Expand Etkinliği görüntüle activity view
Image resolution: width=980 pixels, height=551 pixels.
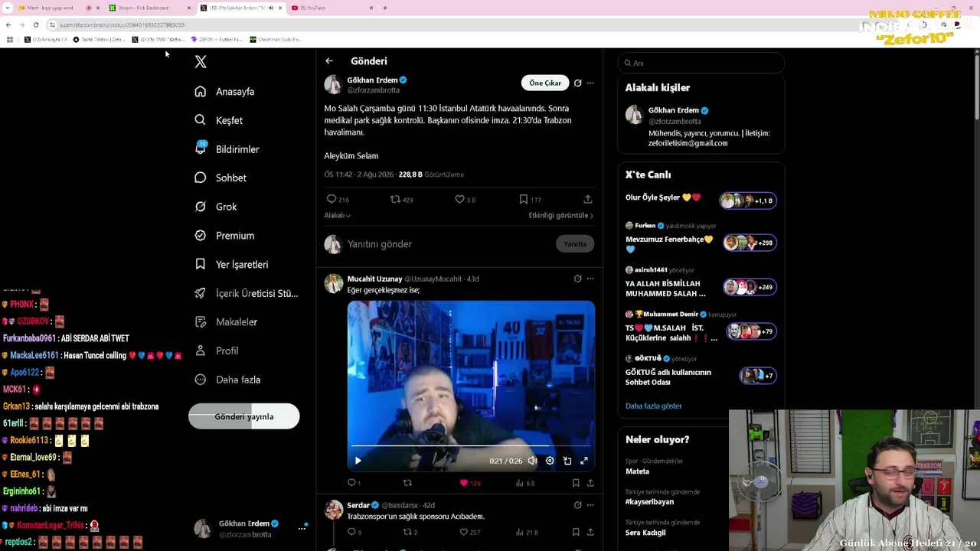561,216
